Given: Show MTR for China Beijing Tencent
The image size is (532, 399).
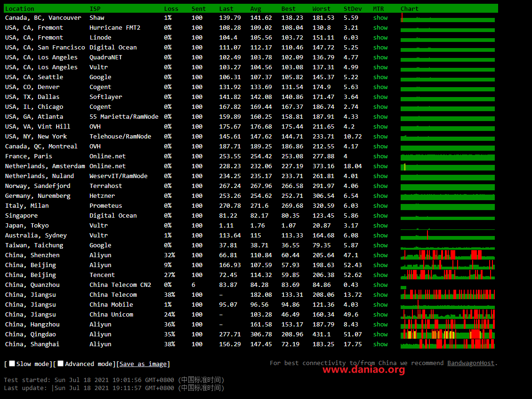Looking at the screenshot, I should [x=380, y=275].
